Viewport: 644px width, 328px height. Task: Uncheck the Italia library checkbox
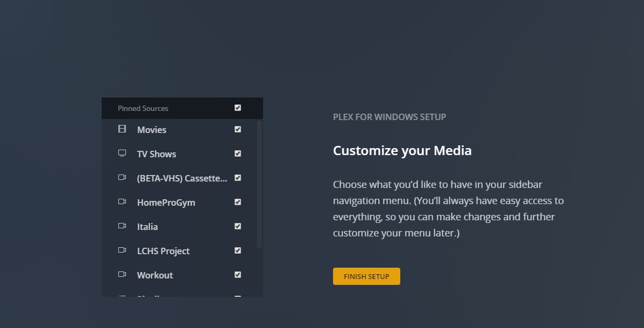click(238, 226)
